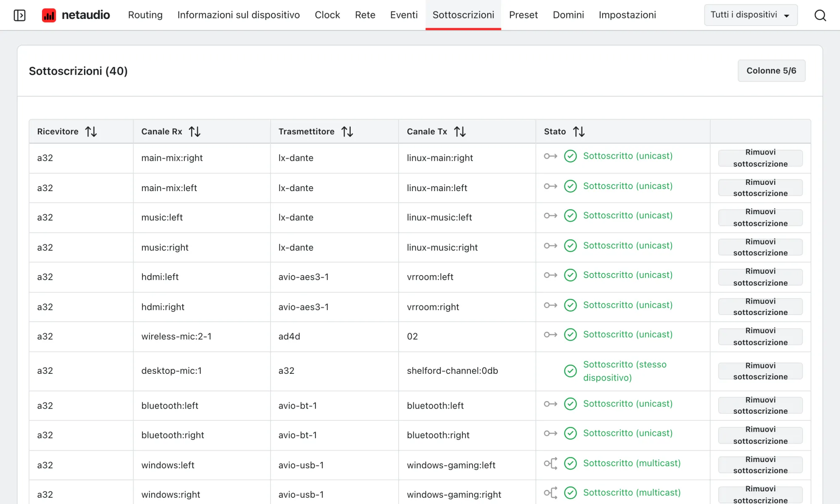Sort by Ricevitore column arrows
This screenshot has width=840, height=504.
pyautogui.click(x=91, y=131)
